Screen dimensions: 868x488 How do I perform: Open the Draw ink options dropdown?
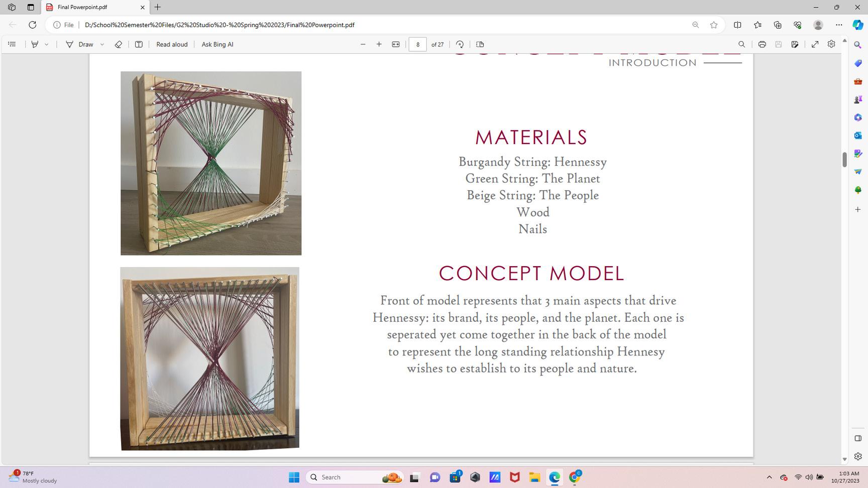pyautogui.click(x=102, y=44)
